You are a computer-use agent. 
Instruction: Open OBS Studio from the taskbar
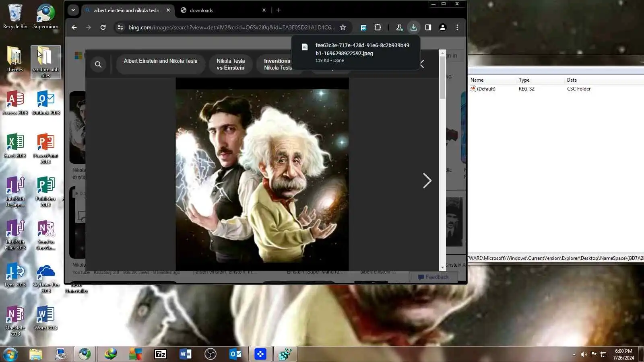[211, 354]
